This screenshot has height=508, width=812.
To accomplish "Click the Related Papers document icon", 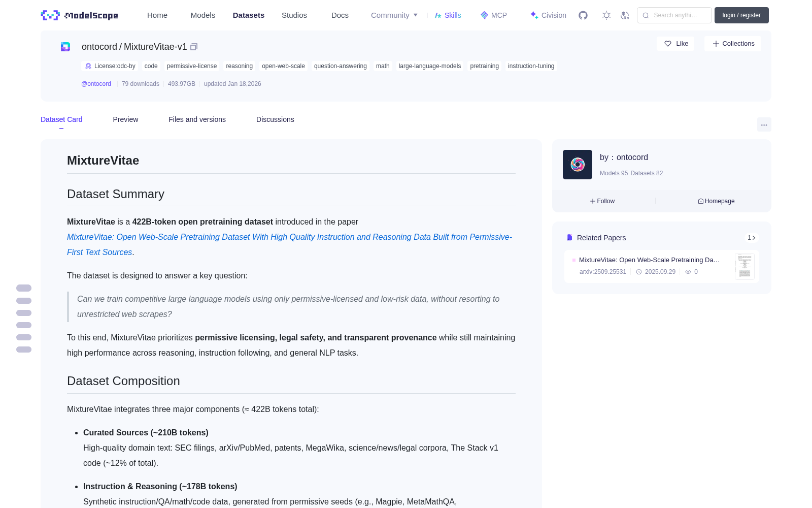I will click(569, 238).
